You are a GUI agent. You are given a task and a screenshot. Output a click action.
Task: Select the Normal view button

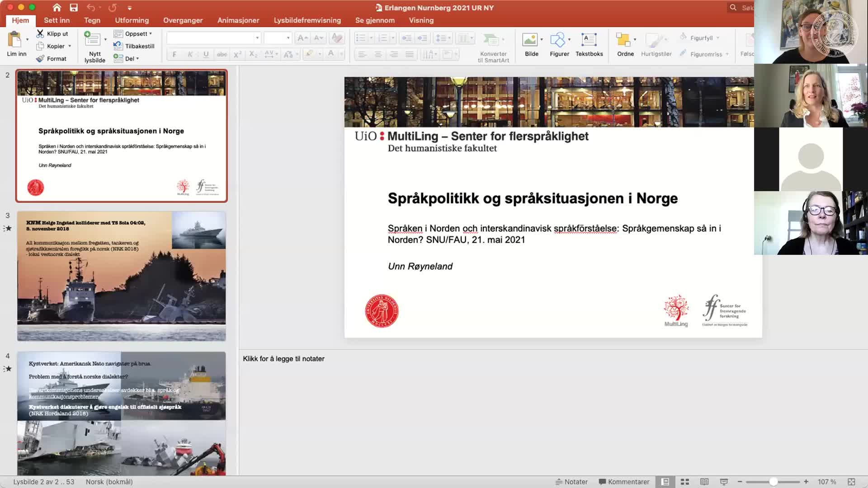pos(665,482)
